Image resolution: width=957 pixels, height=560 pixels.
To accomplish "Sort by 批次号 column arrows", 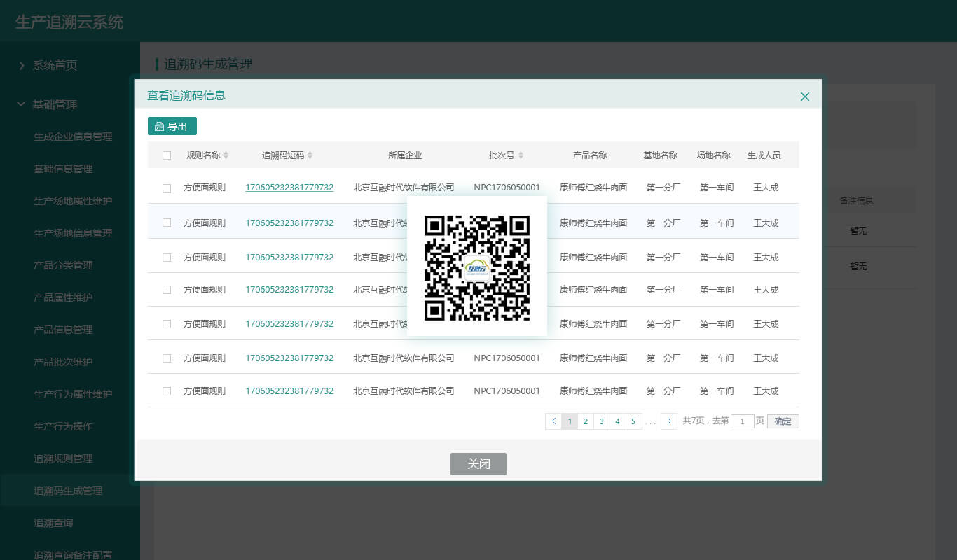I will [521, 155].
